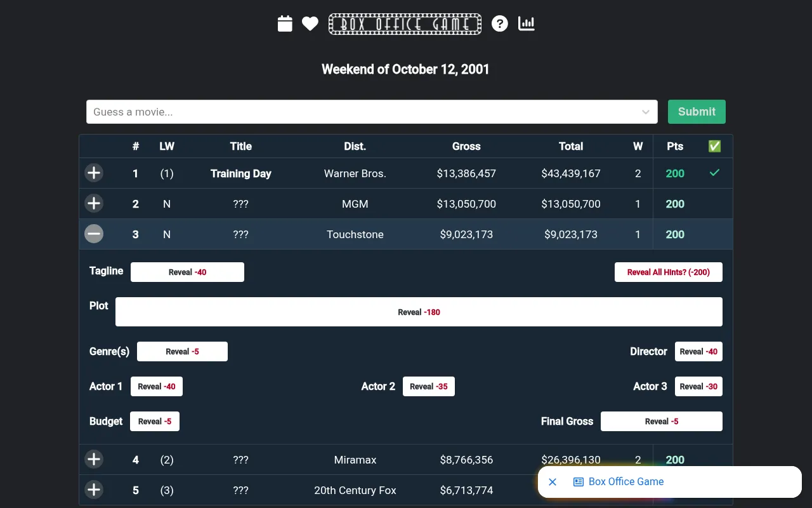The width and height of the screenshot is (812, 508).
Task: Open the calendar date picker icon
Action: pos(285,23)
